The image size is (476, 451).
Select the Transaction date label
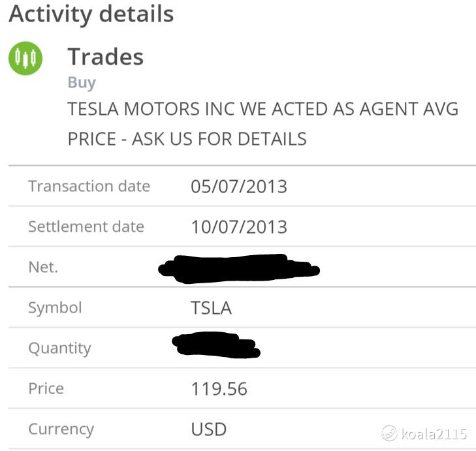pos(89,186)
